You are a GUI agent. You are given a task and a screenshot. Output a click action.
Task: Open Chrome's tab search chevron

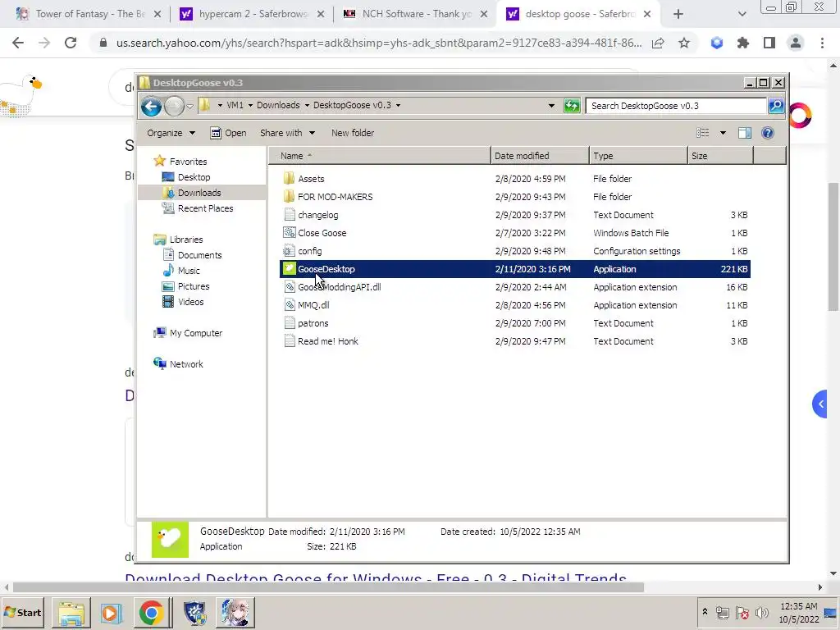click(x=742, y=15)
